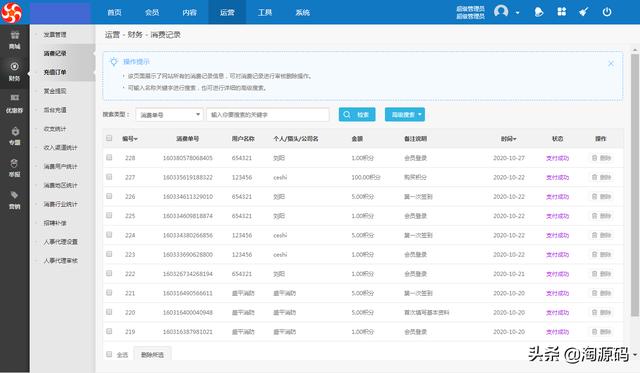This screenshot has height=373, width=640.
Task: Toggle the 全选 checkbox at bottom
Action: coord(109,354)
